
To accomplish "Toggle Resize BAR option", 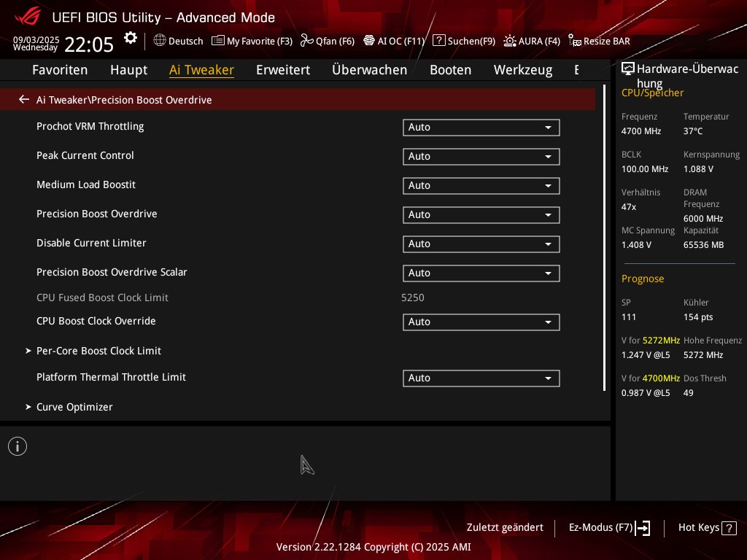I will click(599, 41).
